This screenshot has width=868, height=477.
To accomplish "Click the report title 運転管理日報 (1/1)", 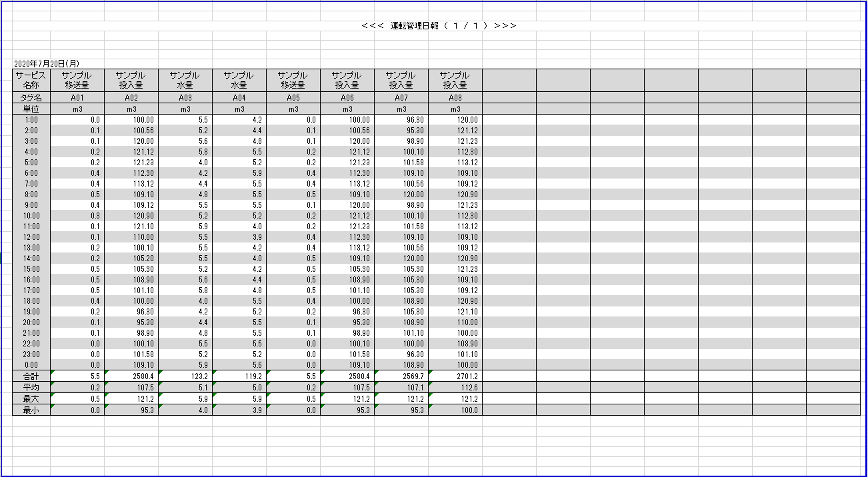I will click(x=439, y=26).
